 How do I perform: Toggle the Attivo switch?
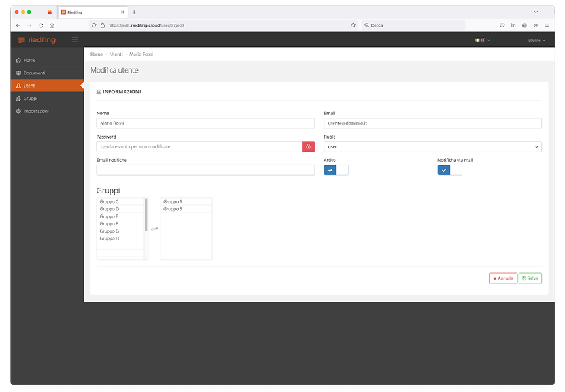tap(336, 171)
